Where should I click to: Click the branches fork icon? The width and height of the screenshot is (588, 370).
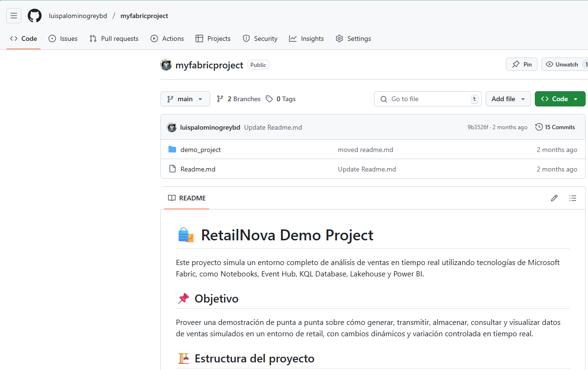220,99
